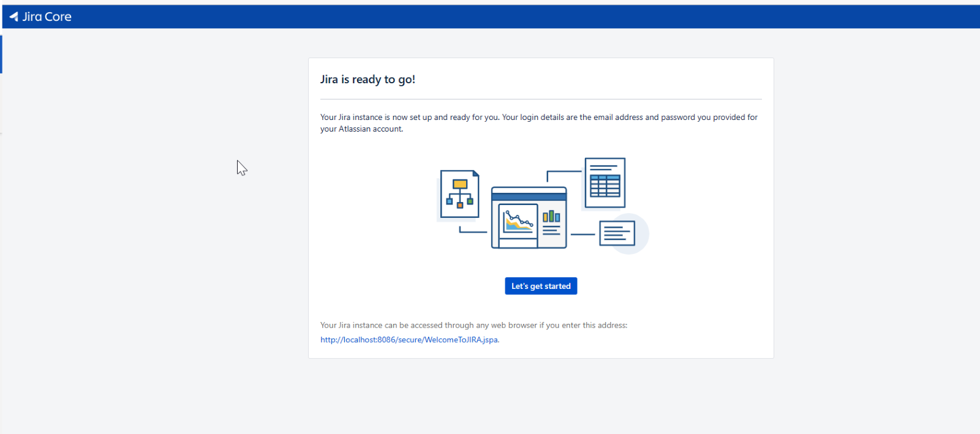Click the "Let's get started" button

[x=541, y=286]
